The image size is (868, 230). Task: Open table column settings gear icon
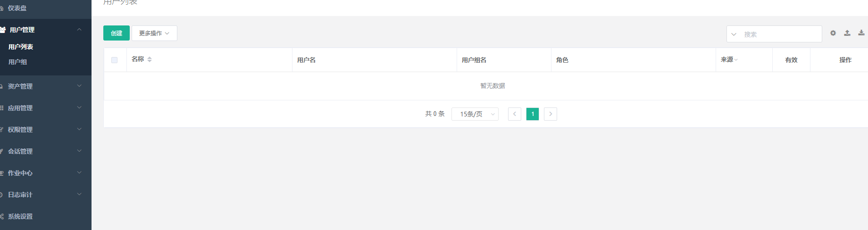tap(833, 33)
